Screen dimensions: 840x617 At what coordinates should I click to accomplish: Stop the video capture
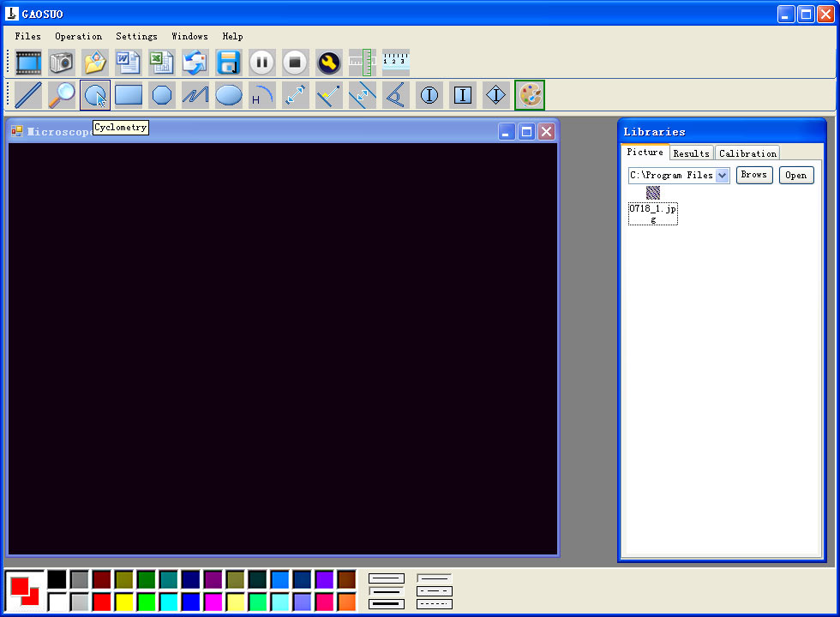tap(295, 62)
